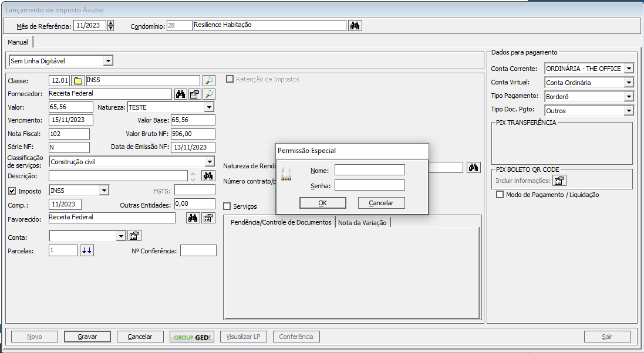Click the binoculars search icon beside Condomínio

click(x=355, y=26)
